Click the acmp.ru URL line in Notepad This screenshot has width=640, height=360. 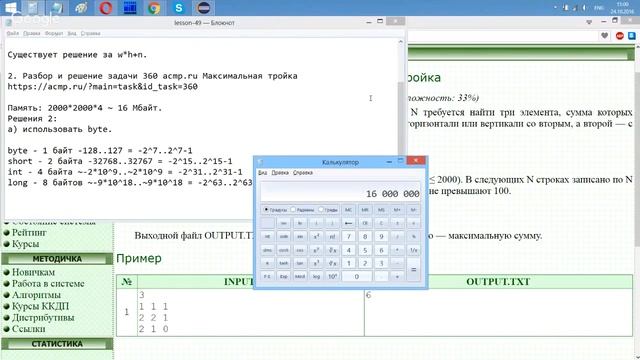[102, 87]
